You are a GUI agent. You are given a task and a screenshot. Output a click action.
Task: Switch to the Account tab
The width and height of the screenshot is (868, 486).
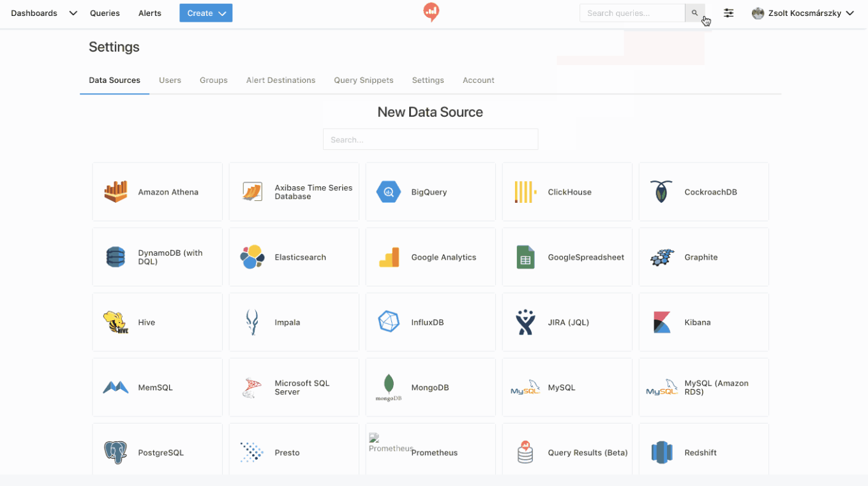tap(479, 80)
